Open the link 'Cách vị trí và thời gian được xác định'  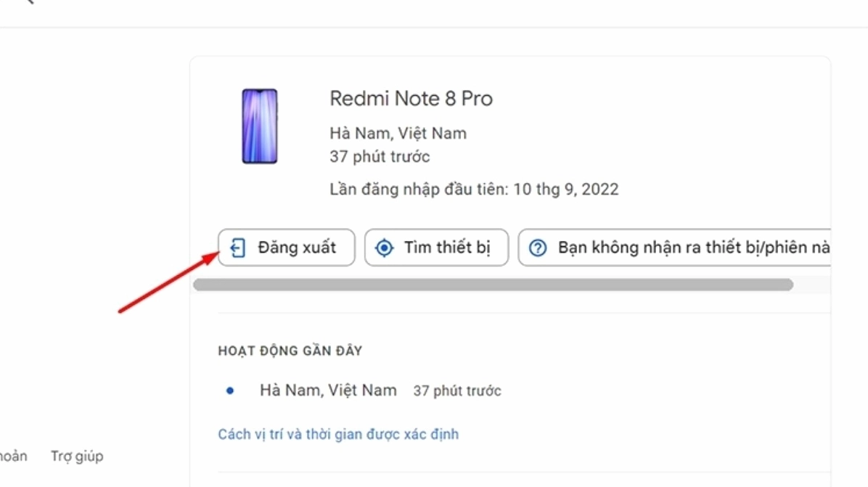click(x=338, y=433)
